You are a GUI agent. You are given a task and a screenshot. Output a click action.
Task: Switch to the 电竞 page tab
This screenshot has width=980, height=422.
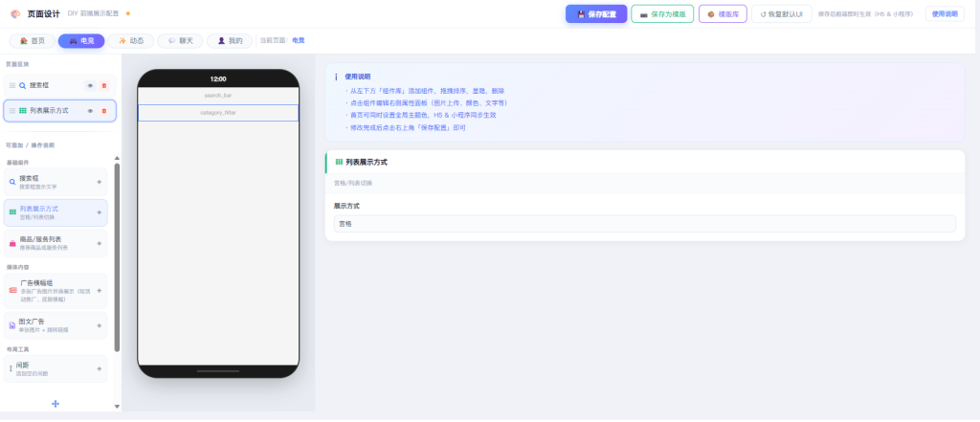click(81, 40)
